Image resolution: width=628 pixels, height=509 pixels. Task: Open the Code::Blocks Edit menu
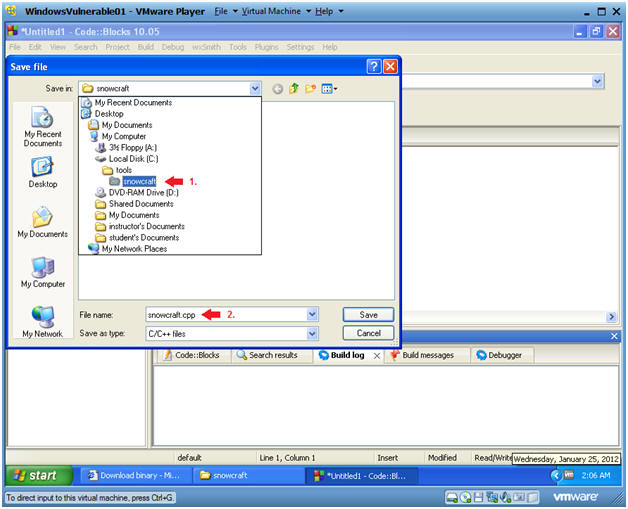pos(35,47)
